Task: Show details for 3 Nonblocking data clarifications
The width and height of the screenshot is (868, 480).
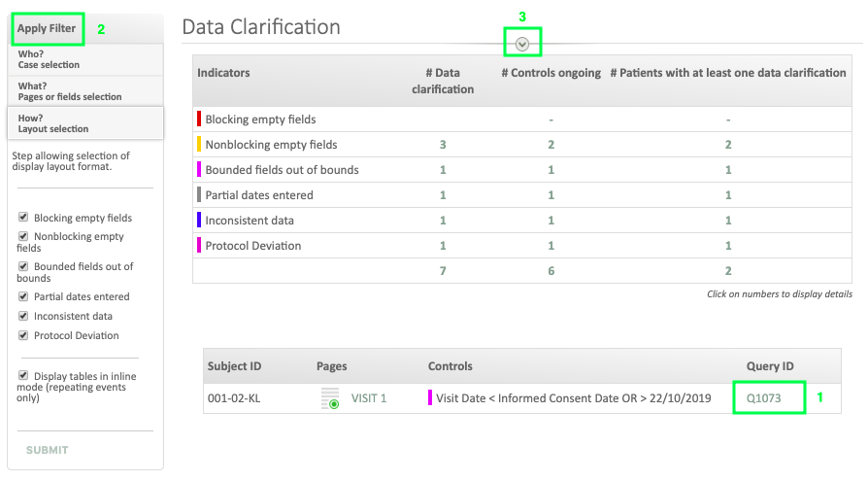Action: (x=443, y=145)
